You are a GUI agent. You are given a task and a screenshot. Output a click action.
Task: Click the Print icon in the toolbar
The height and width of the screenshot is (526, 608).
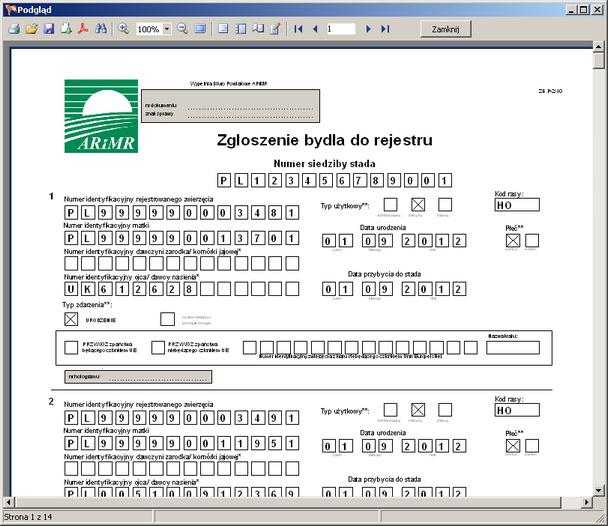tap(14, 29)
